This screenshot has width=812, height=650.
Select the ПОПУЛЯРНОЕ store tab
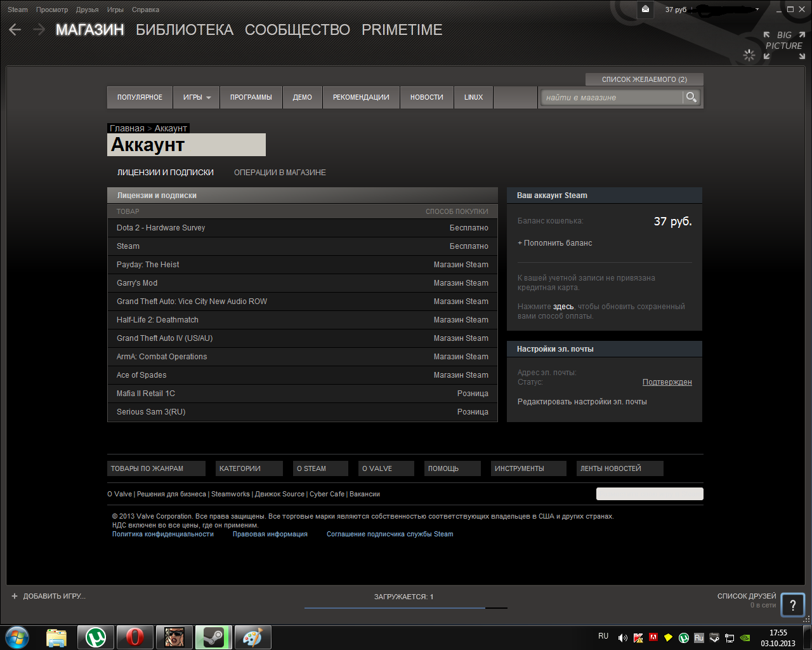(x=140, y=97)
